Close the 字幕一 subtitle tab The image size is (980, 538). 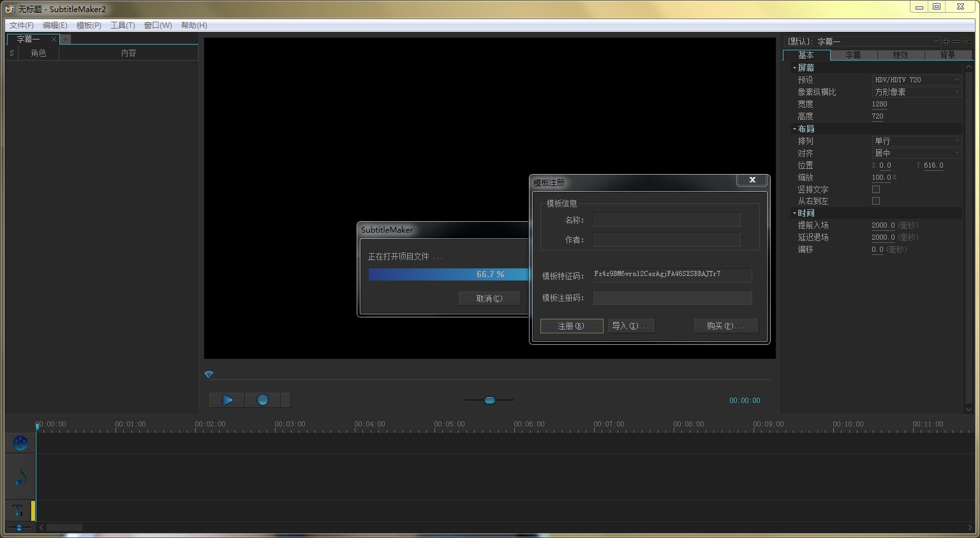click(x=54, y=39)
